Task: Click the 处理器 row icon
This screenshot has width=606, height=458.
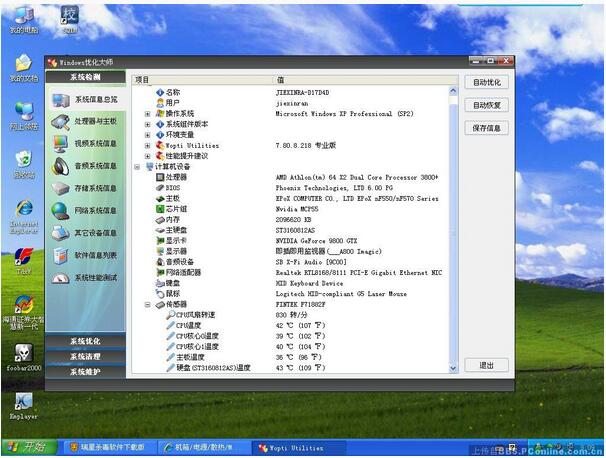Action: tap(160, 177)
